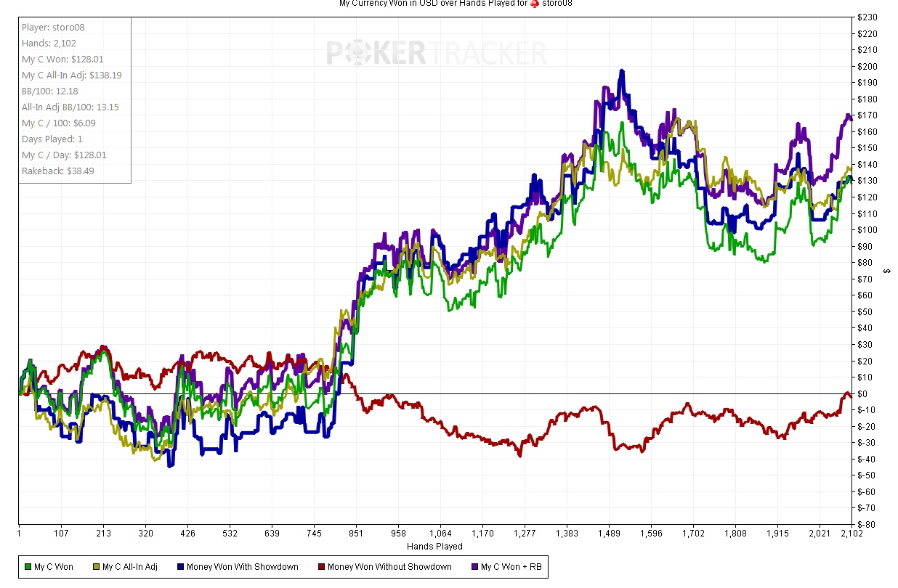Image resolution: width=898 pixels, height=588 pixels.
Task: Click the PokerTracker watermark logo
Action: [x=436, y=54]
